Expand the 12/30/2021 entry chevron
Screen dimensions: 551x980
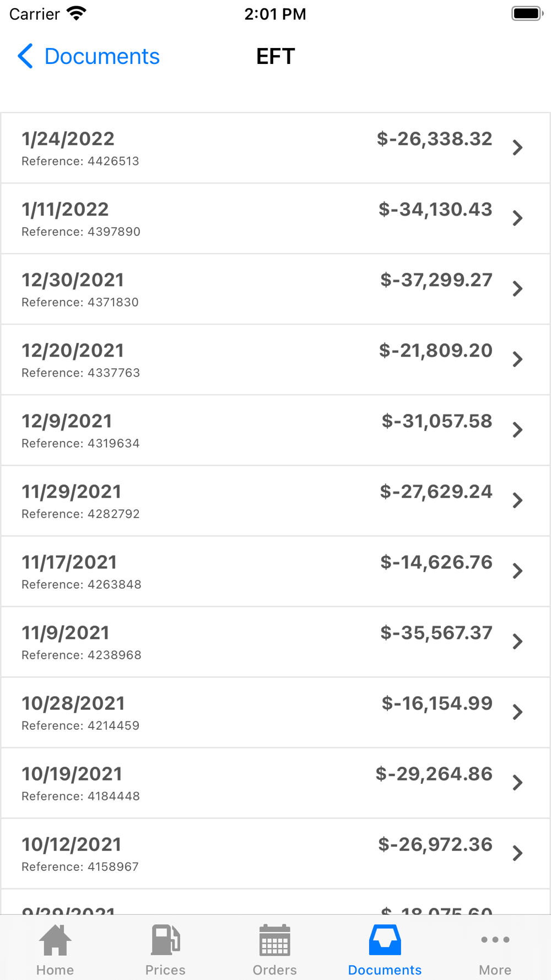pos(517,289)
